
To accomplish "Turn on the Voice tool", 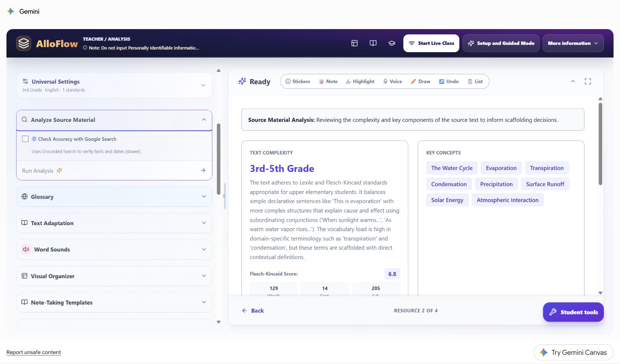I will point(392,82).
